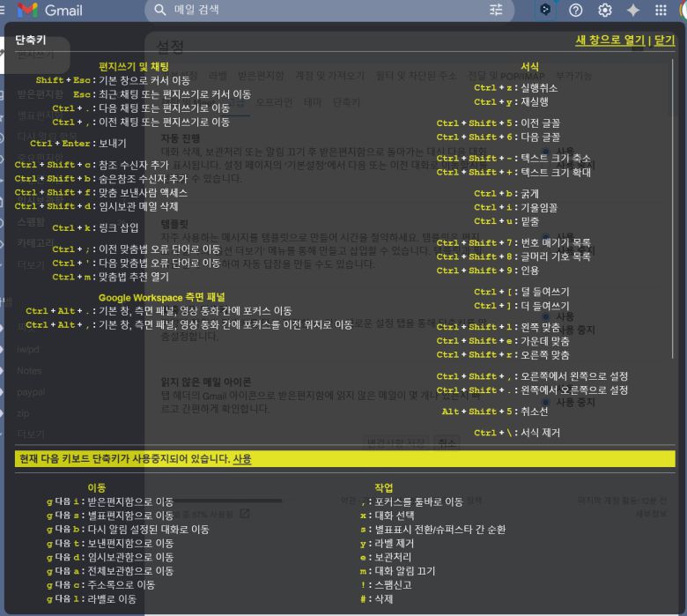Click the 취소 button behind overlay

click(447, 442)
